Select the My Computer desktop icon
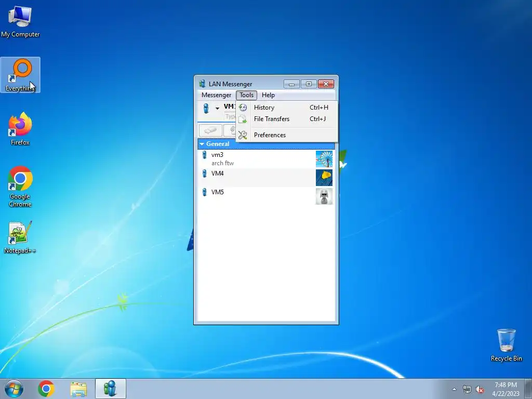This screenshot has height=399, width=532. point(20,21)
